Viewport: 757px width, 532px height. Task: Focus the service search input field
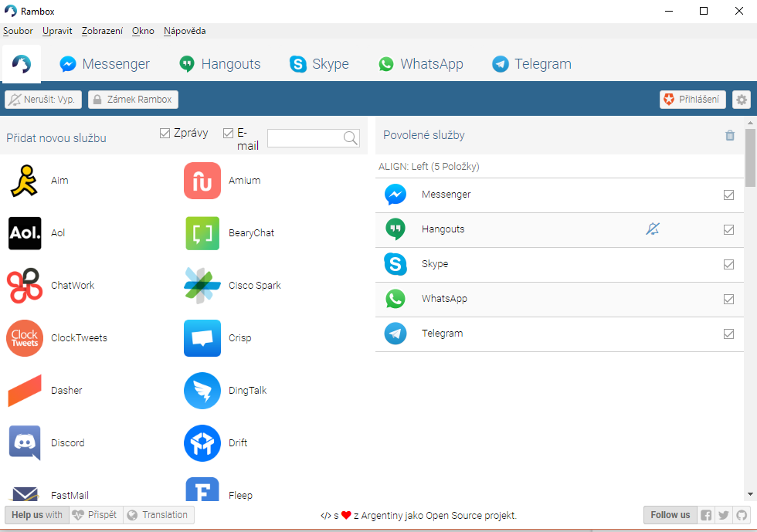pos(305,138)
